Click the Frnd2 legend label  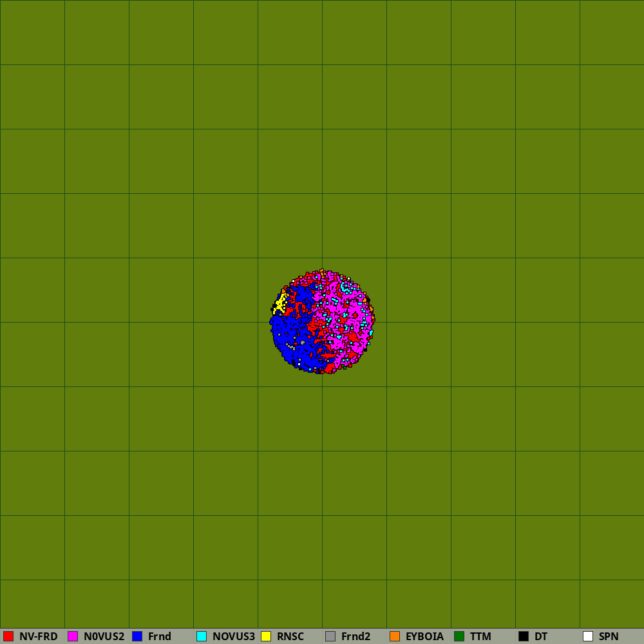click(355, 636)
